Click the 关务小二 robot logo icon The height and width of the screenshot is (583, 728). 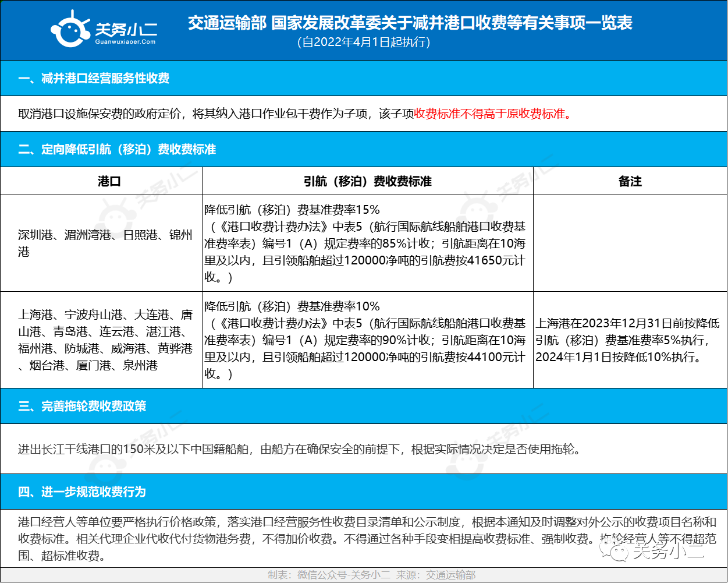click(70, 29)
